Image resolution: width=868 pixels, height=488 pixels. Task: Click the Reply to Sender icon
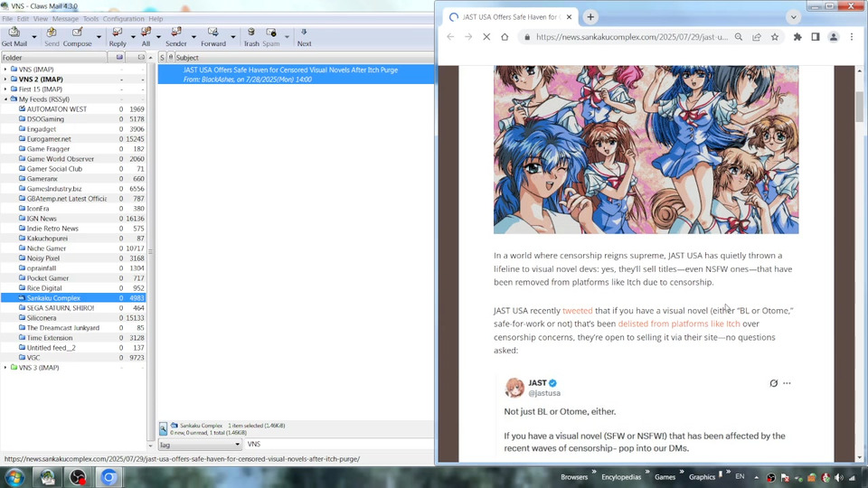point(176,36)
